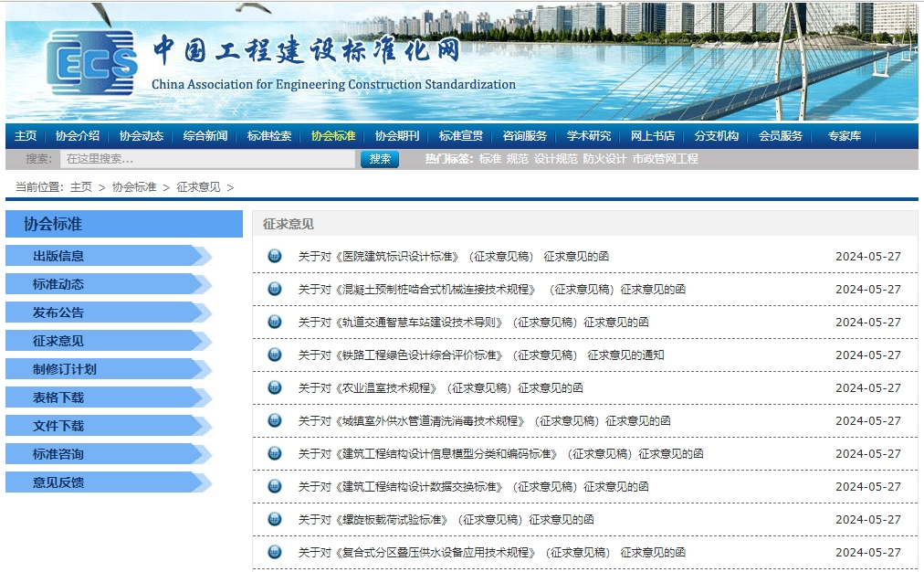Click the 防火设计 hot tag link
The width and height of the screenshot is (924, 572).
pos(604,159)
